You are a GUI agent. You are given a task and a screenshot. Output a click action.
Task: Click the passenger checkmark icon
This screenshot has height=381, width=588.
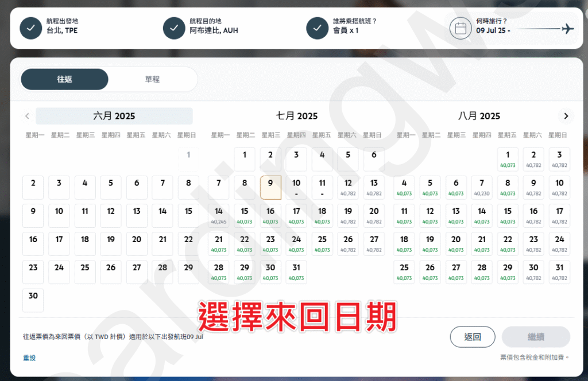(317, 28)
